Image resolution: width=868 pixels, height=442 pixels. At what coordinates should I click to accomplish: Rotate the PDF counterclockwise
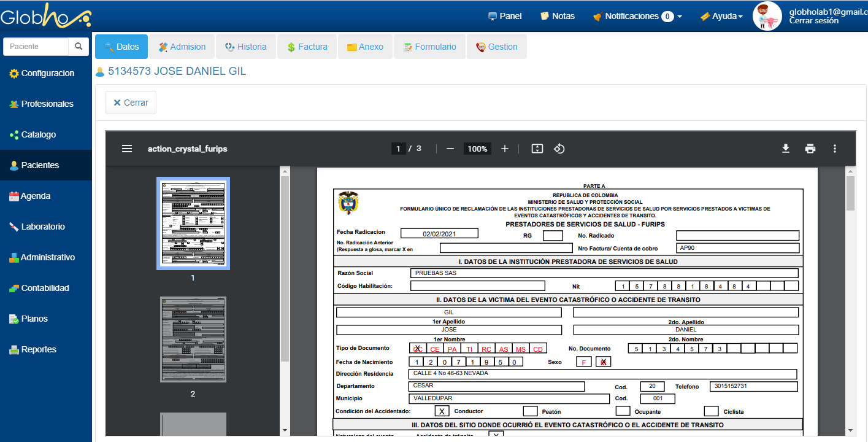[559, 149]
